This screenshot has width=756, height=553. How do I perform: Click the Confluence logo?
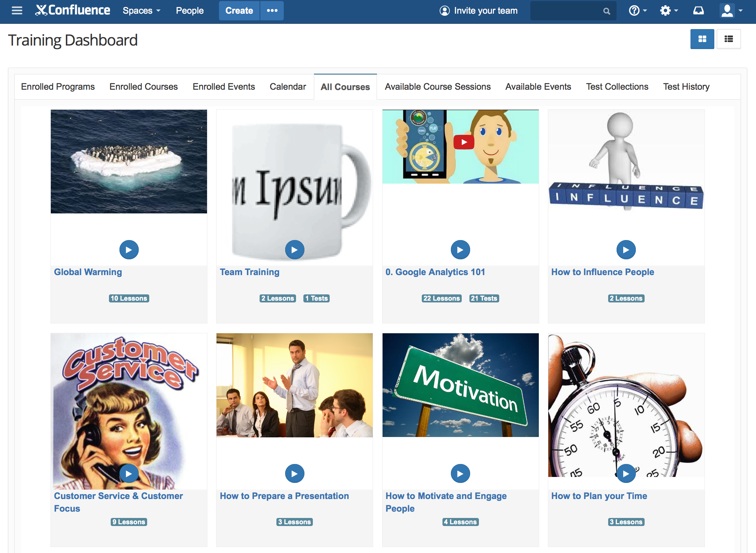[73, 11]
